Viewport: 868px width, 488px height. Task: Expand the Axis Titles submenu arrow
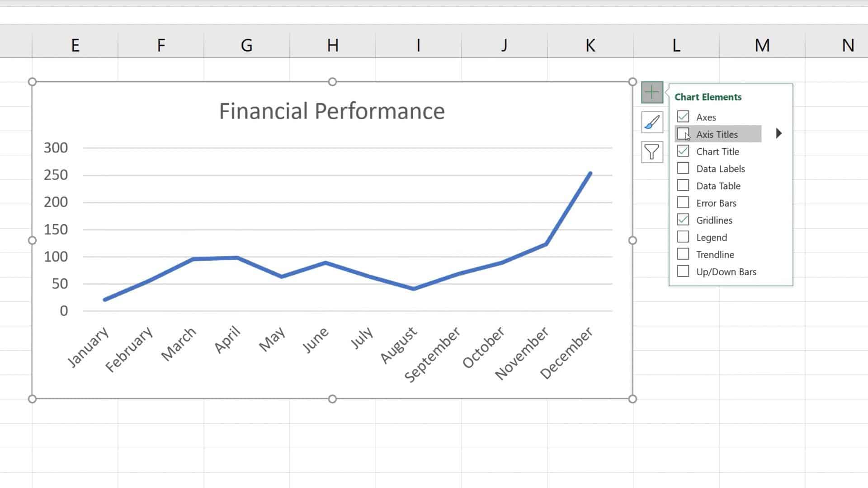pyautogui.click(x=779, y=133)
